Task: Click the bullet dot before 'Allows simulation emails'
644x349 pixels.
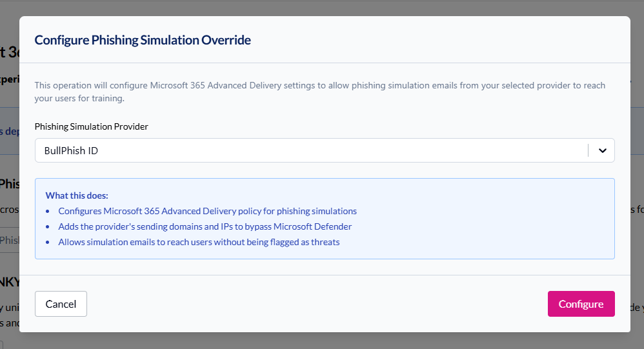Action: click(48, 243)
